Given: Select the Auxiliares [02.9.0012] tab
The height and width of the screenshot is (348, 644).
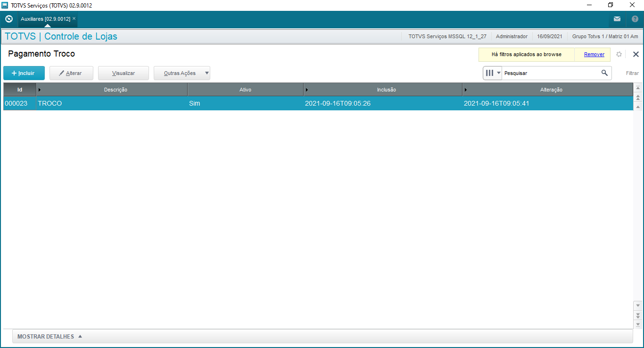Looking at the screenshot, I should click(45, 19).
